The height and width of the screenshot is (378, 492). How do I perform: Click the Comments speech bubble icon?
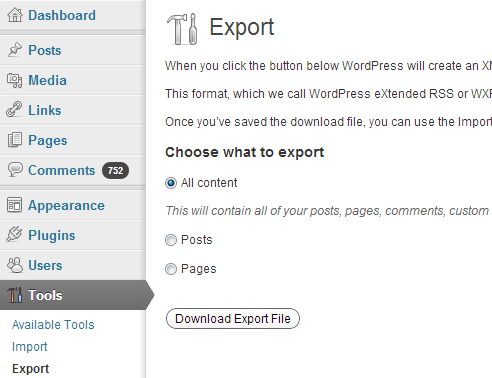click(15, 170)
